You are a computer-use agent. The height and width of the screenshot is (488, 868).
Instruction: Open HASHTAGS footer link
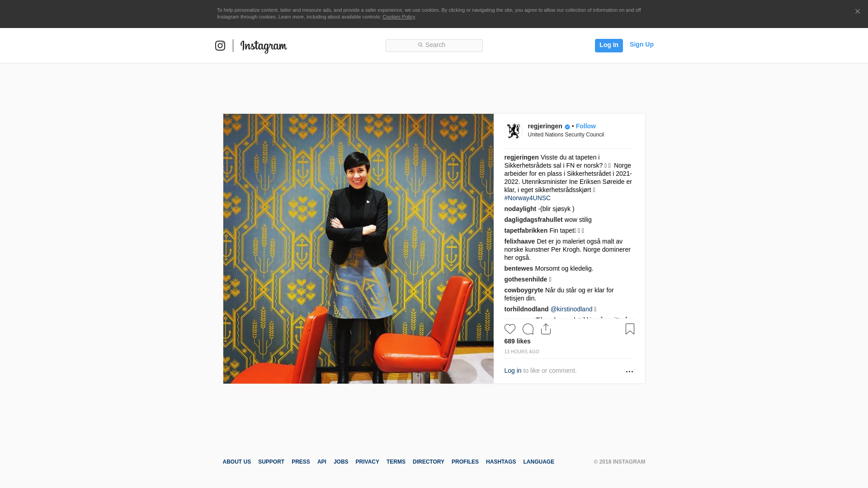(500, 462)
